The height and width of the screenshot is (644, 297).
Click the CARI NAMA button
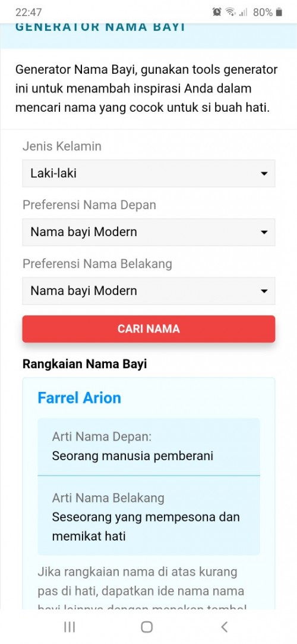point(148,329)
